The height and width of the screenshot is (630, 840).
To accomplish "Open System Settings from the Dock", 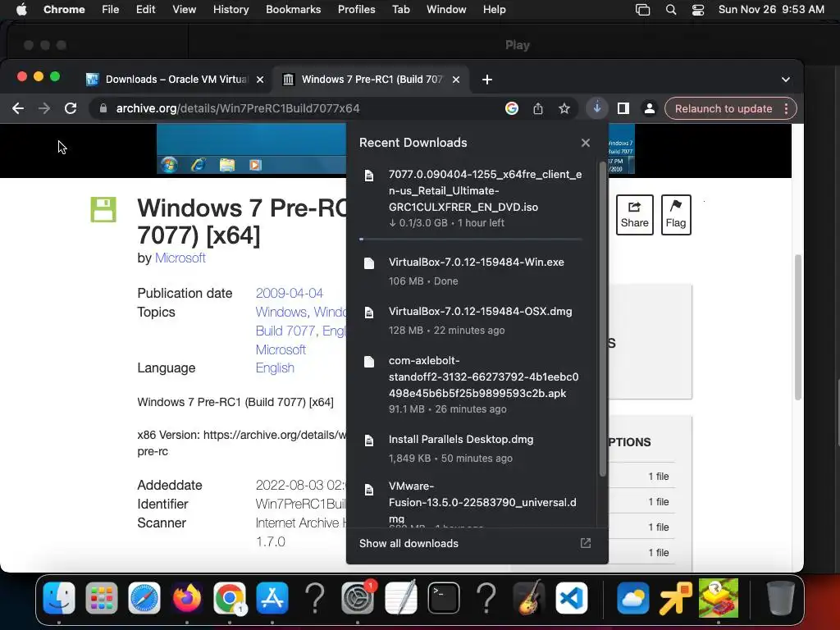I will [x=358, y=598].
